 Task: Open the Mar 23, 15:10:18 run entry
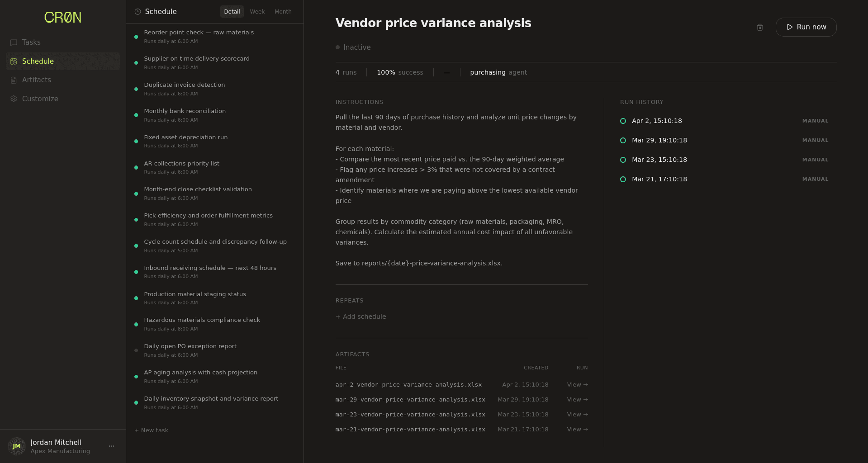[x=724, y=160]
